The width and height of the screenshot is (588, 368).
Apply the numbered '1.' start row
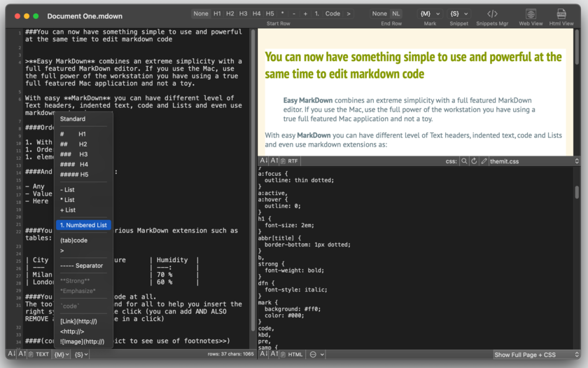pos(317,13)
